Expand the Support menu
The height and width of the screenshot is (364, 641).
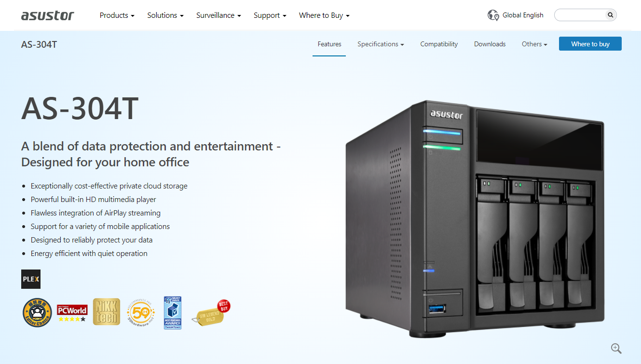click(270, 15)
